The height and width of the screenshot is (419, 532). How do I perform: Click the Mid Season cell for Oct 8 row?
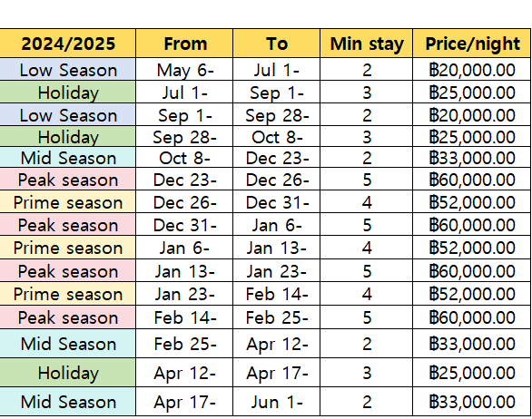click(68, 158)
